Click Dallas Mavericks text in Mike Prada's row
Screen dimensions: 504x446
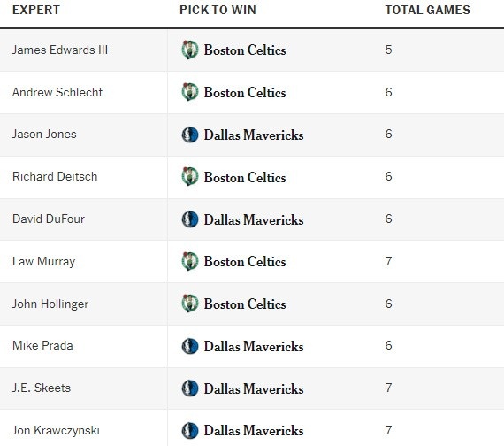click(254, 346)
